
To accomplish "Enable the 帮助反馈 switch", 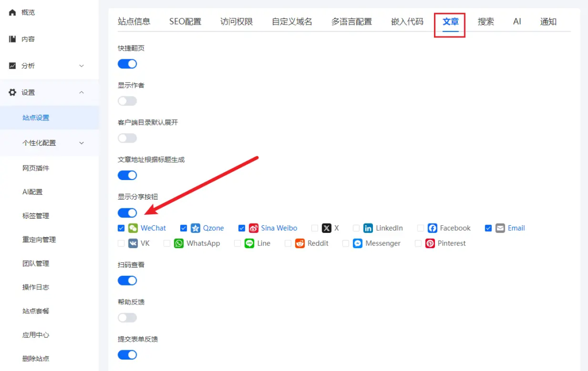I will tap(127, 317).
